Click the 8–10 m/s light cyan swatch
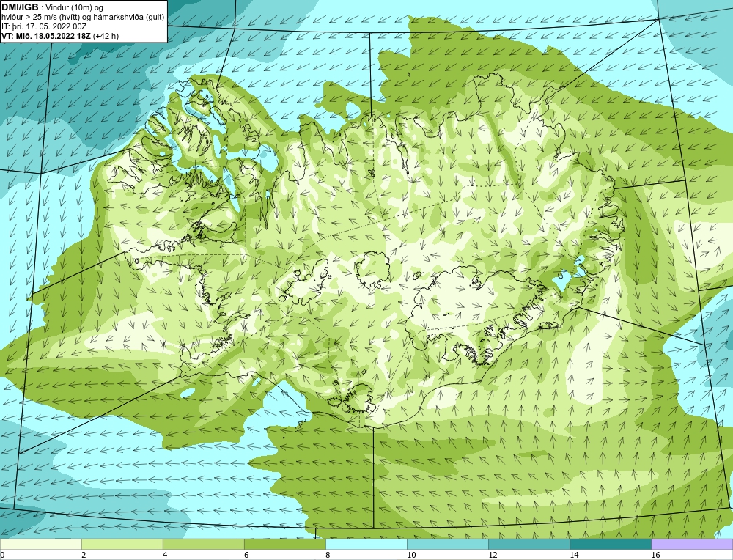Screen dimensions: 733x560 point(366,544)
